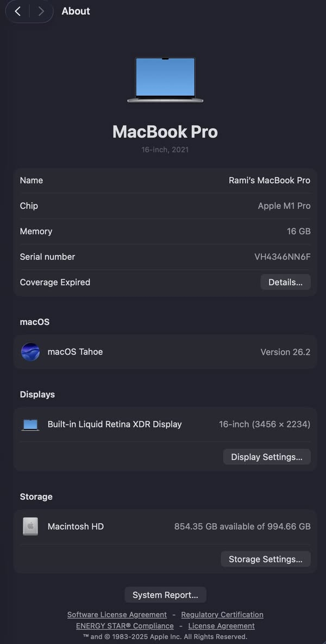Open the License Agreement link

(x=221, y=626)
